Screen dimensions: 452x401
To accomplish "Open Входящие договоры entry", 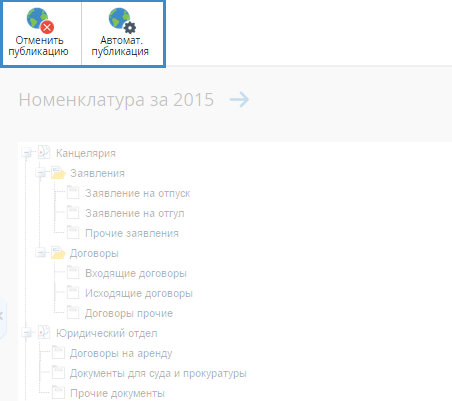I will click(x=136, y=273).
